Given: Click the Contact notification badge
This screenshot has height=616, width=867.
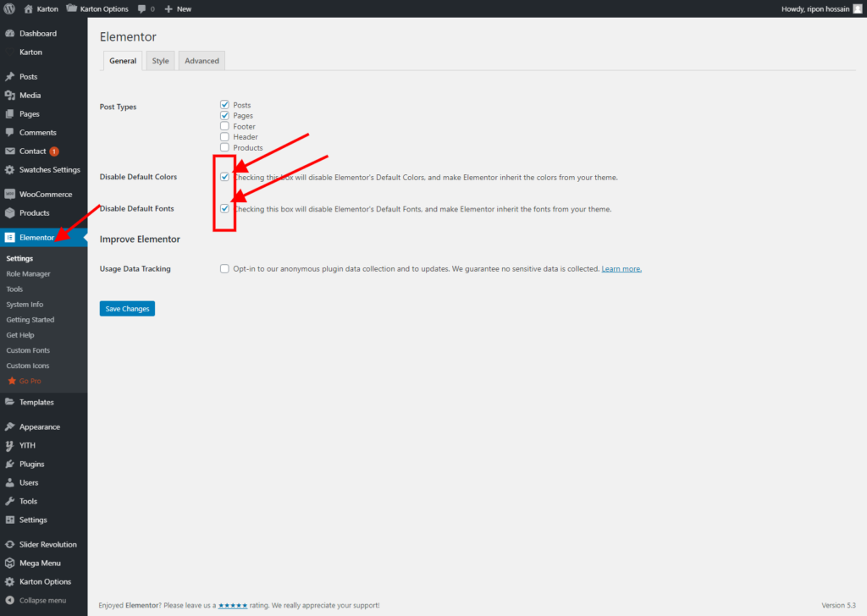Looking at the screenshot, I should tap(54, 151).
